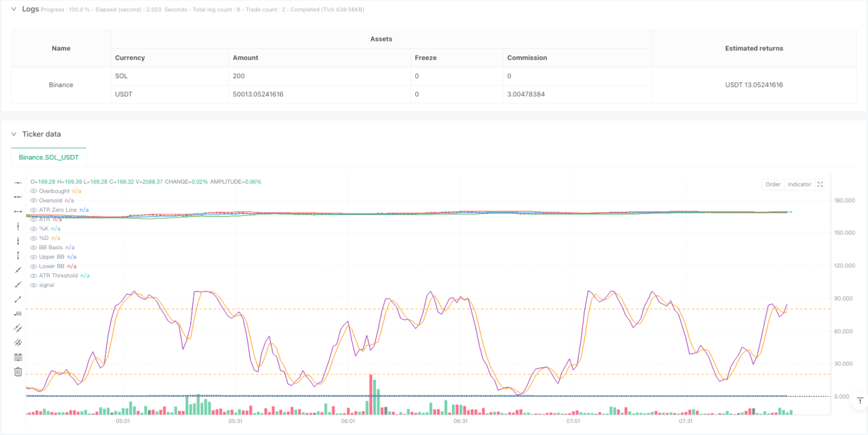Image resolution: width=868 pixels, height=435 pixels.
Task: Hide the Overbought indicator line
Action: (33, 191)
